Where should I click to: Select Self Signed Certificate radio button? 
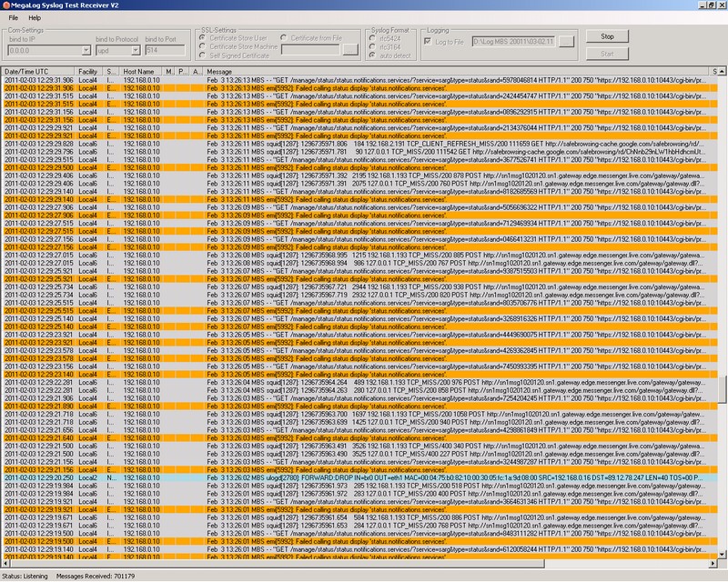(x=202, y=55)
